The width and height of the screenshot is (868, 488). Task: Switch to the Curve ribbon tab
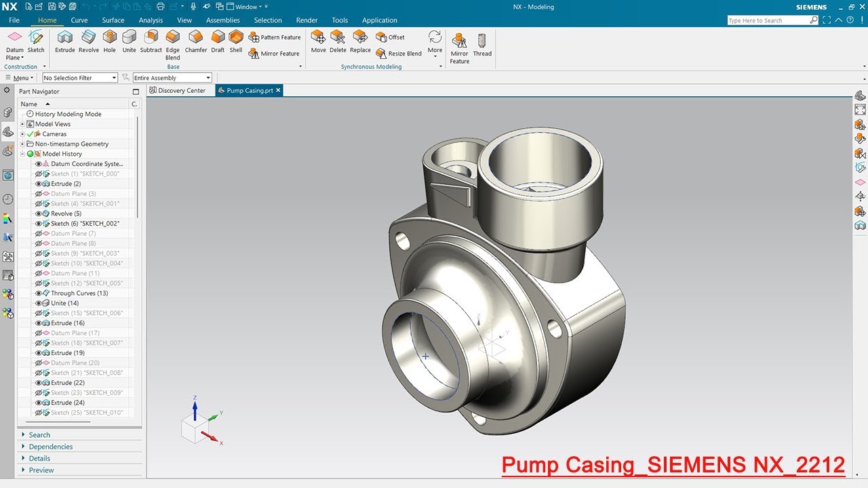tap(79, 20)
